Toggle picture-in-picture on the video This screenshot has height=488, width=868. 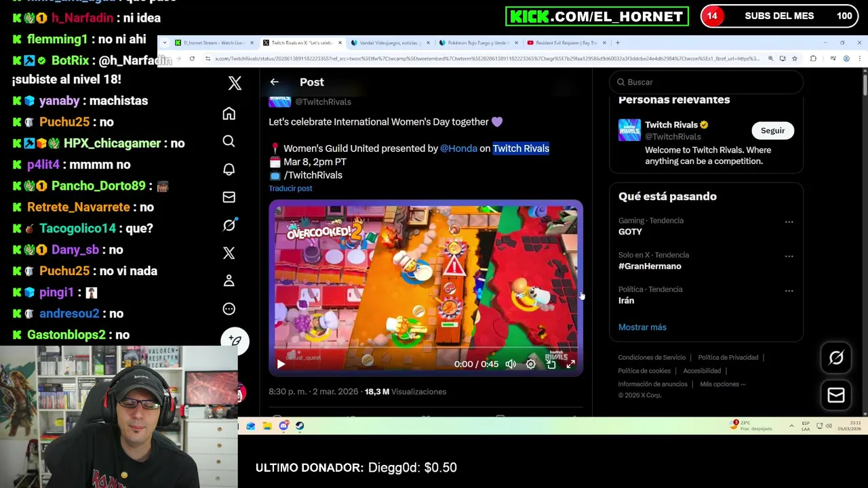tap(551, 364)
